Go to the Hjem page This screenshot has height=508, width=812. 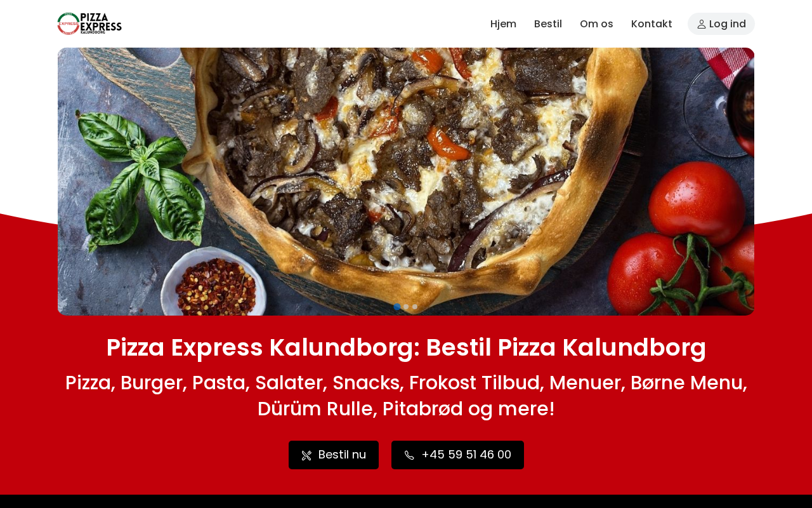(x=503, y=23)
